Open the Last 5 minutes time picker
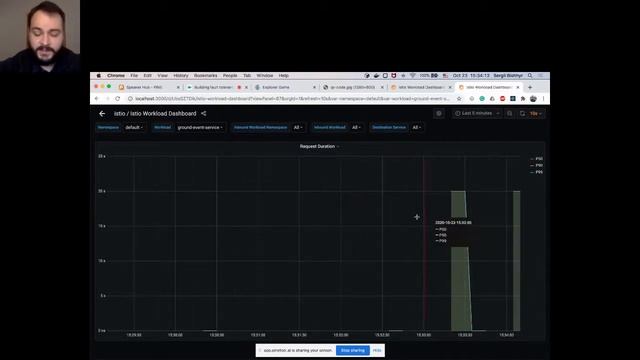Screen dimensions: 640x360 pyautogui.click(x=476, y=113)
